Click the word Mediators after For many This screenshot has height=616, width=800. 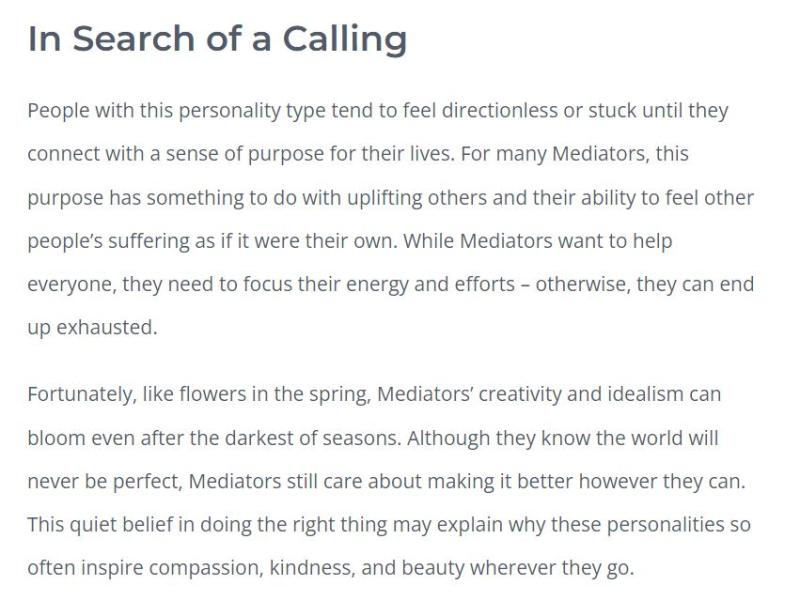coord(601,154)
